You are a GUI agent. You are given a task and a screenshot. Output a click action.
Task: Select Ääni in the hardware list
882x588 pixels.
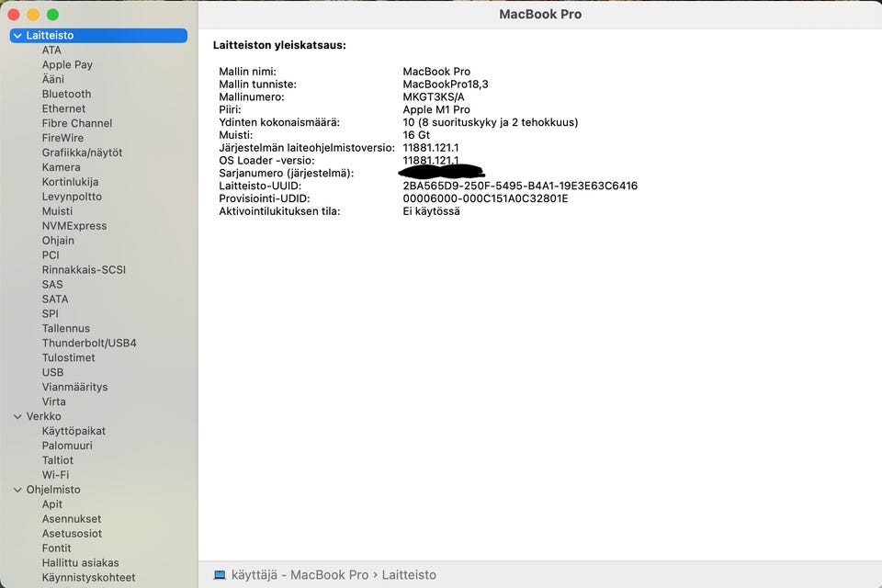tap(53, 79)
